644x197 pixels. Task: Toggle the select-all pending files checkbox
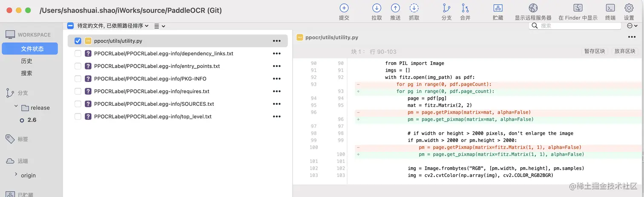(71, 26)
